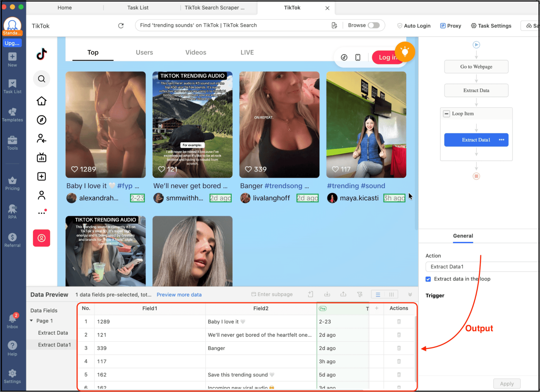Click the filter data icon in Data Preview

[x=360, y=294]
